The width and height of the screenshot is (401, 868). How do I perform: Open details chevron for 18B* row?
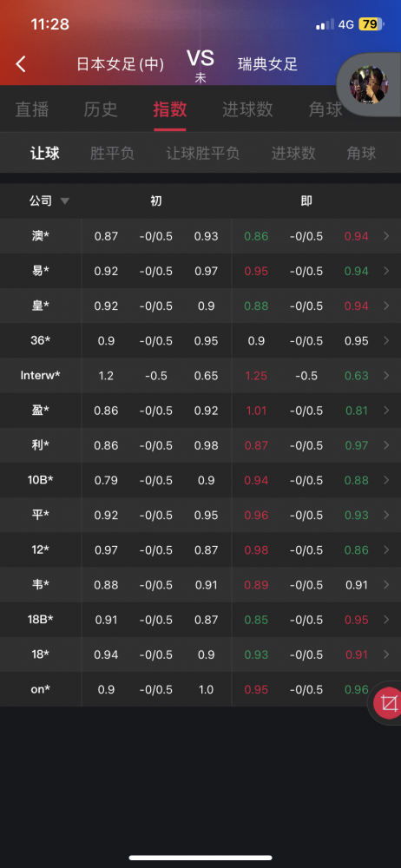[x=386, y=620]
